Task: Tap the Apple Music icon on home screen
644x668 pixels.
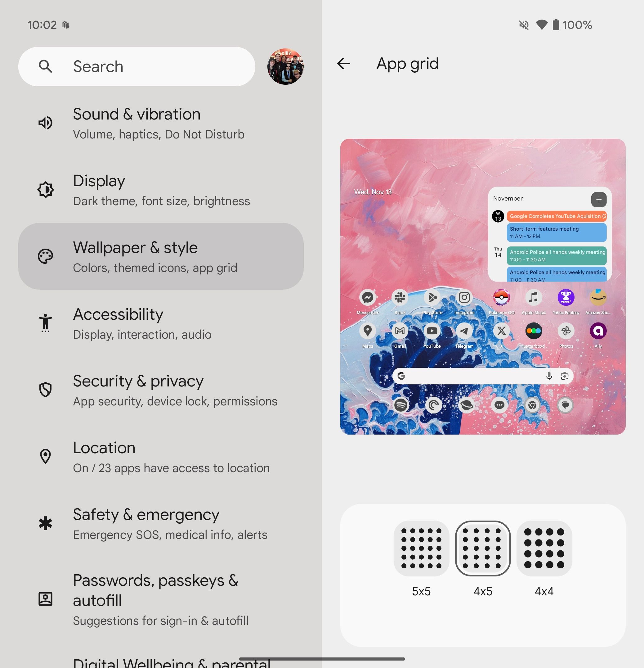Action: (533, 298)
